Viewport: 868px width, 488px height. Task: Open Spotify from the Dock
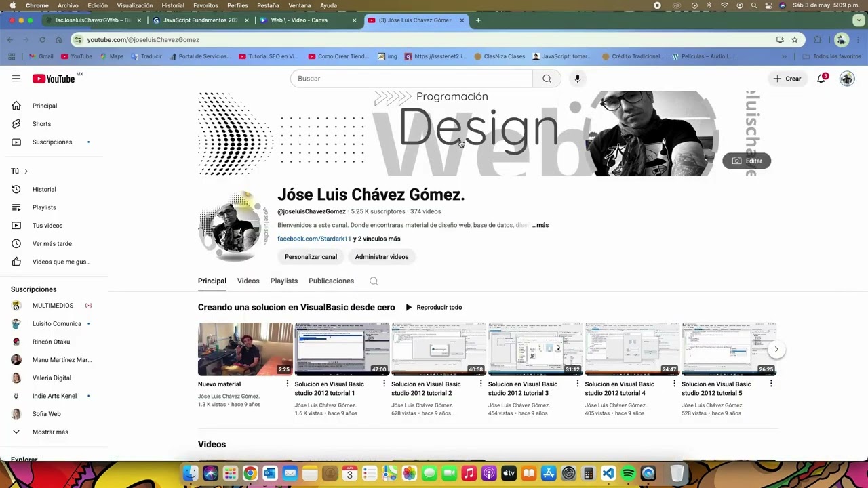coord(628,473)
